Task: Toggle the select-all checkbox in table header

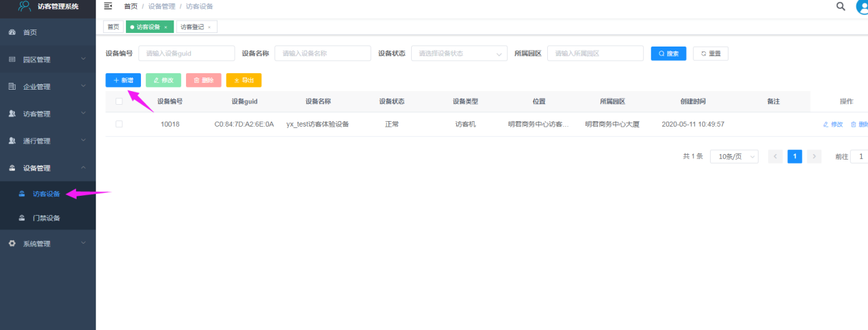Action: (119, 101)
